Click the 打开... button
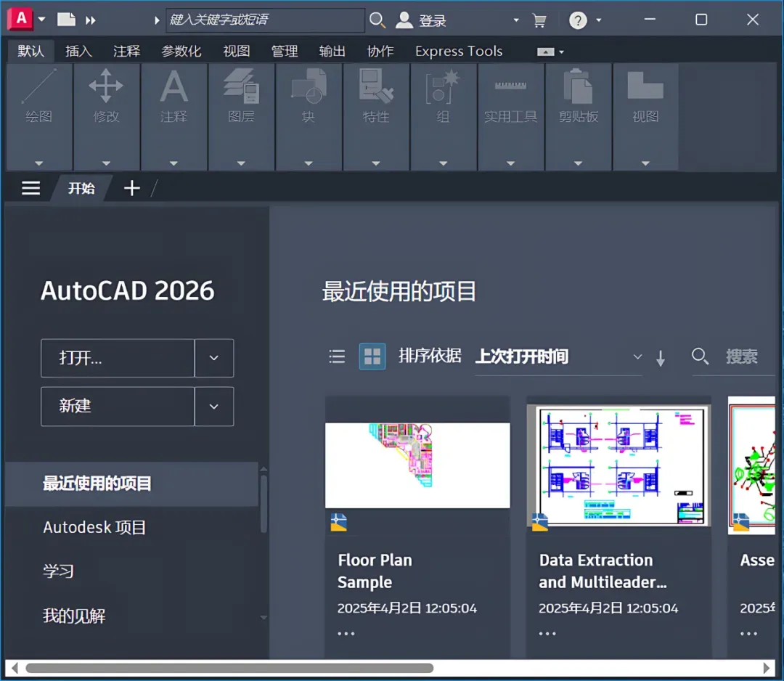The height and width of the screenshot is (681, 784). click(118, 358)
